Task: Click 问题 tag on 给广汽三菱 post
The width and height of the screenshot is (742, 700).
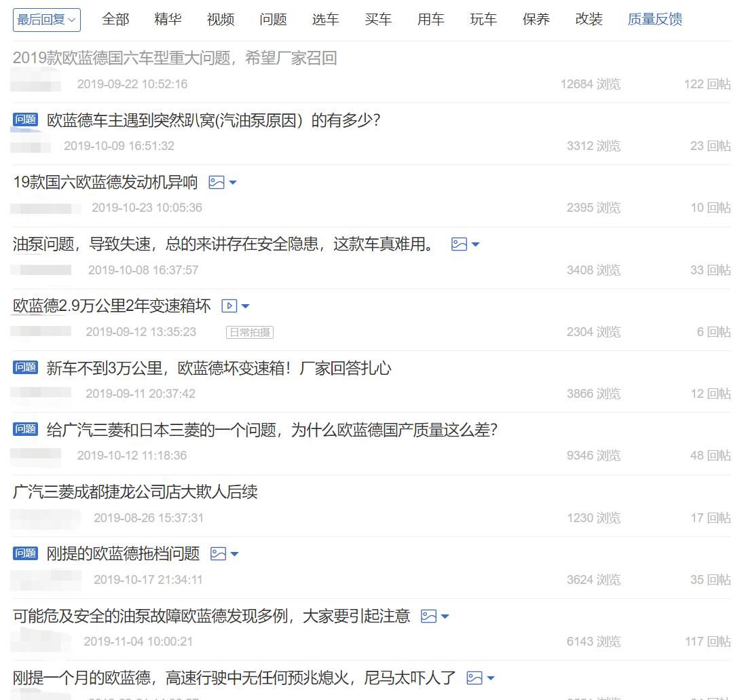Action: click(x=26, y=429)
